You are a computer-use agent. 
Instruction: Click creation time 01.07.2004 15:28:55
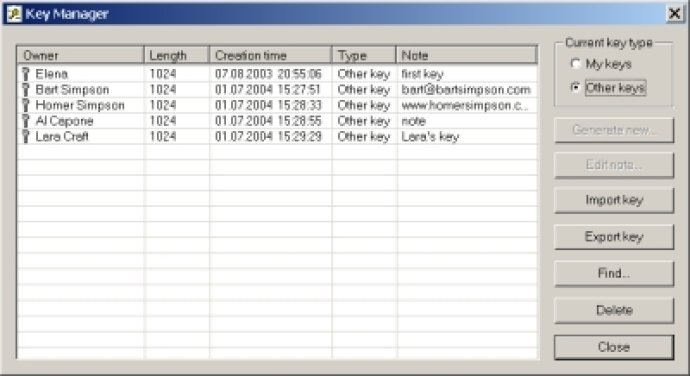click(x=268, y=121)
